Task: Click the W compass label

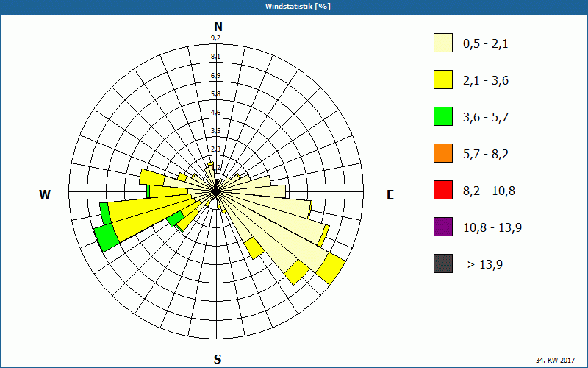Action: click(45, 194)
